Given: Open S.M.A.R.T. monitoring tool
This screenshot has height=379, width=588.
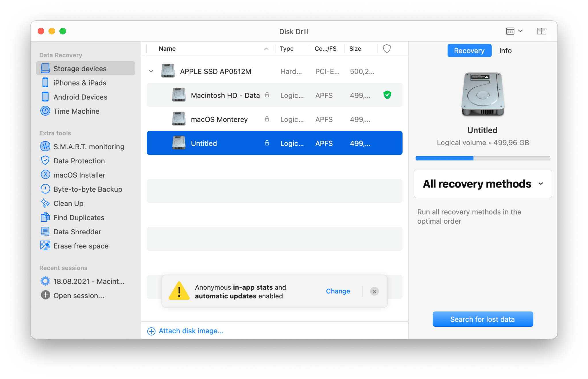Looking at the screenshot, I should pos(88,147).
